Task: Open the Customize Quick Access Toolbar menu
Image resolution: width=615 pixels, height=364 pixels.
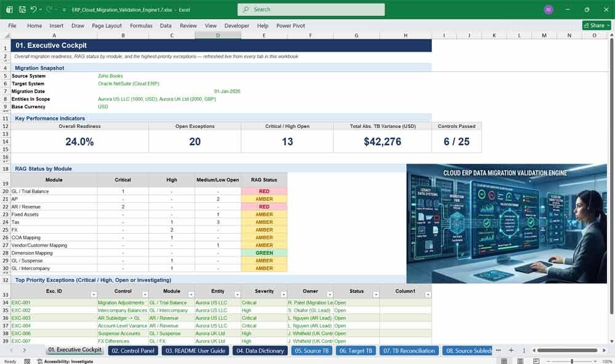Action: (x=64, y=10)
